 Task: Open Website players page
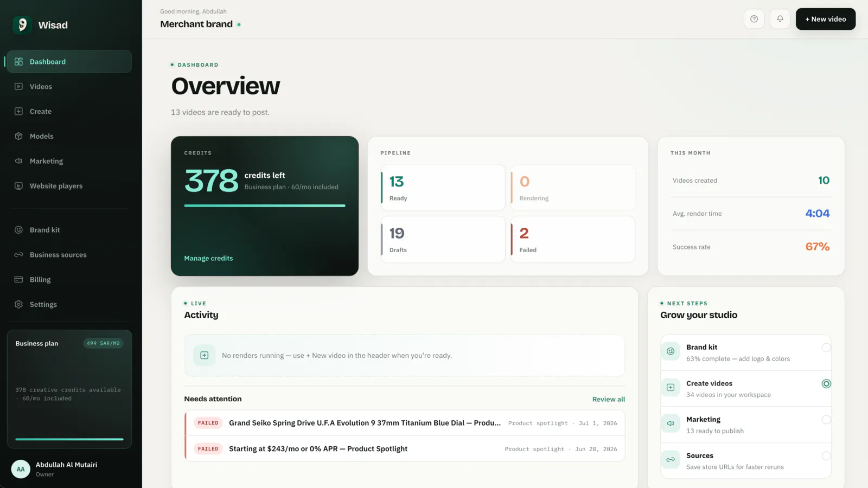pos(69,186)
